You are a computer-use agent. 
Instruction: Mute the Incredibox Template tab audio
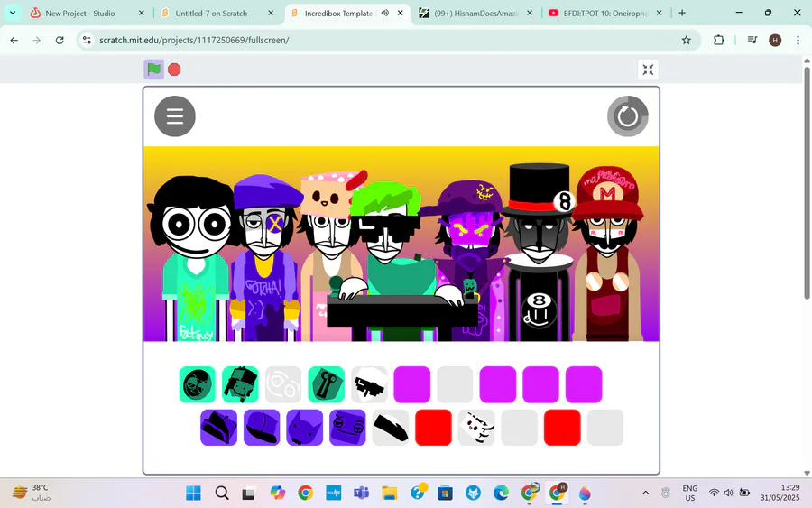[x=384, y=13]
